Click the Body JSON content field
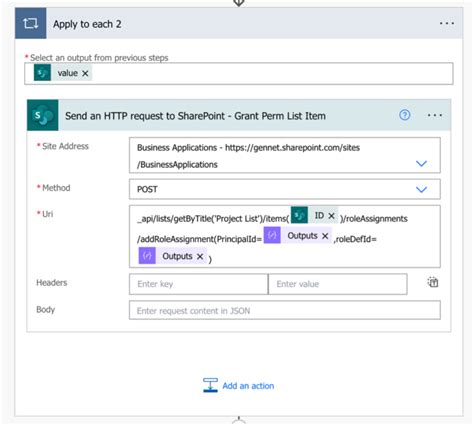 tap(285, 310)
